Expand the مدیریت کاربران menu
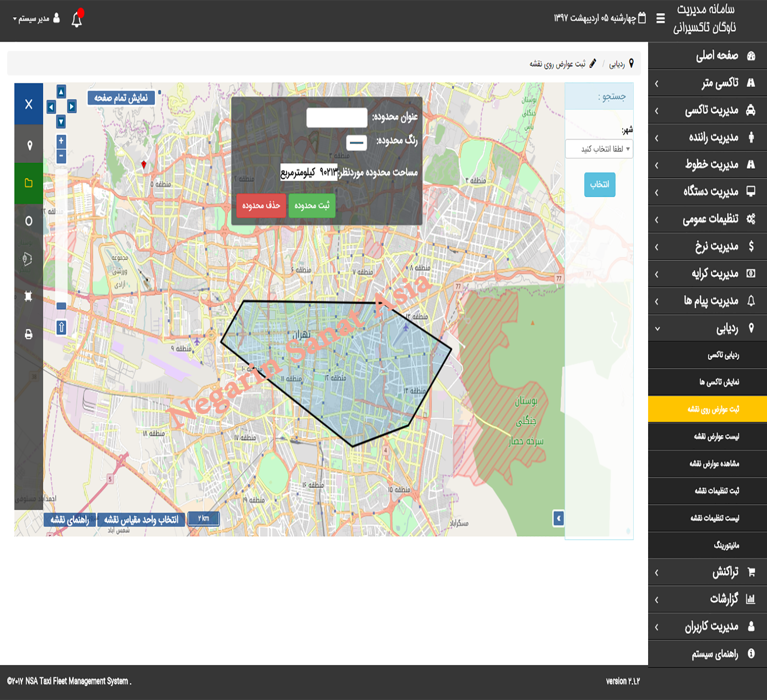Image resolution: width=767 pixels, height=700 pixels. click(x=708, y=626)
